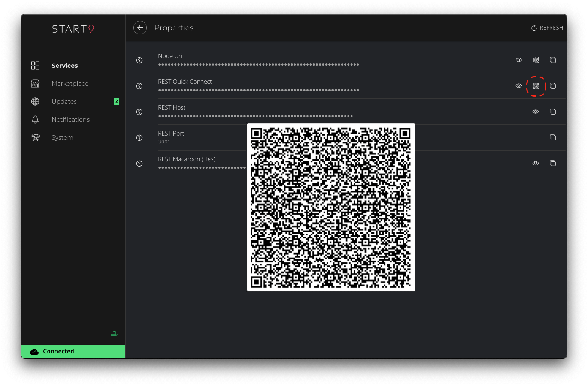Open the Services page in sidebar
588x386 pixels.
(64, 66)
